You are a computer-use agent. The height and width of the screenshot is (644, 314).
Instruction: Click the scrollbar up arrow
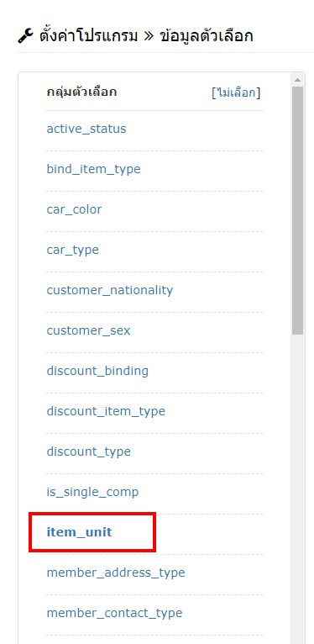pos(297,80)
